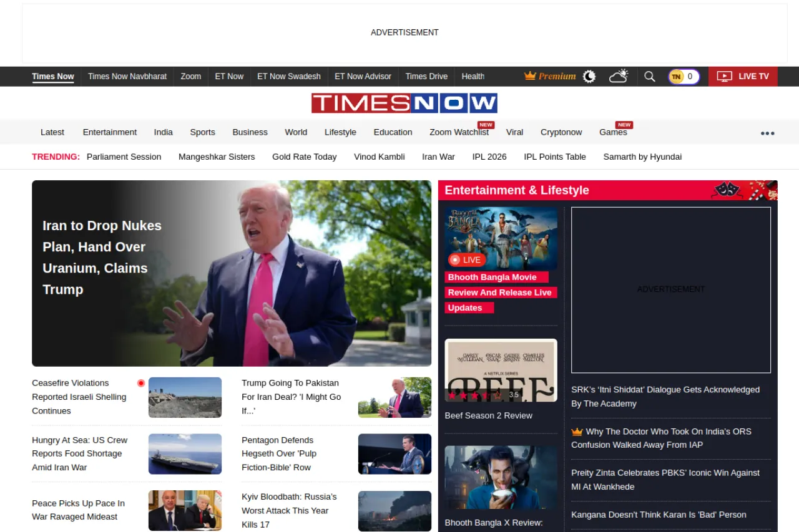Click the Times Now logo
Image resolution: width=799 pixels, height=532 pixels.
coord(404,103)
